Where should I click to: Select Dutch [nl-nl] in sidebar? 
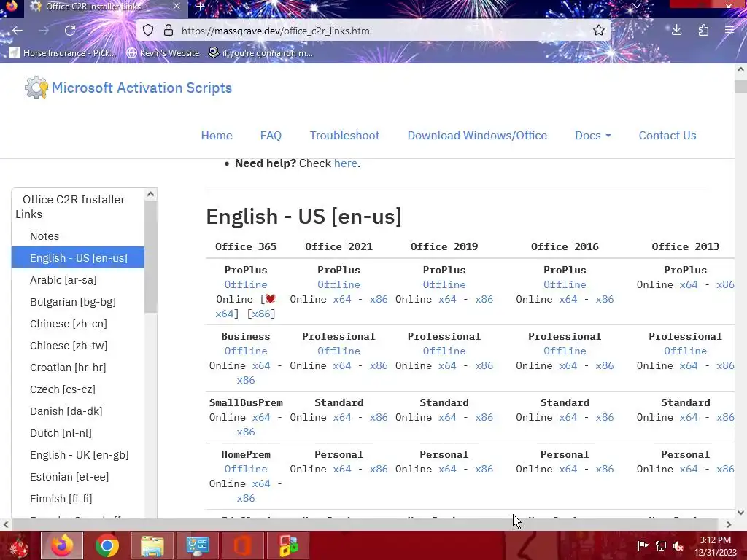point(61,433)
